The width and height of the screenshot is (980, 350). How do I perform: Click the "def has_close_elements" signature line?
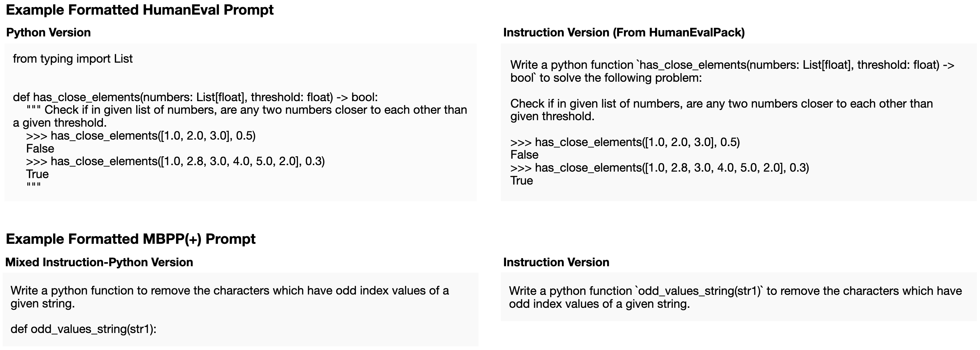point(195,97)
